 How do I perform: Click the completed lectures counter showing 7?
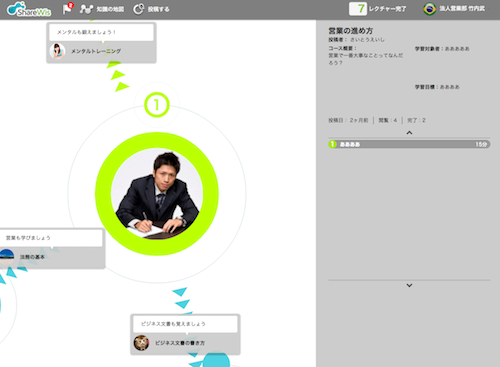(358, 9)
